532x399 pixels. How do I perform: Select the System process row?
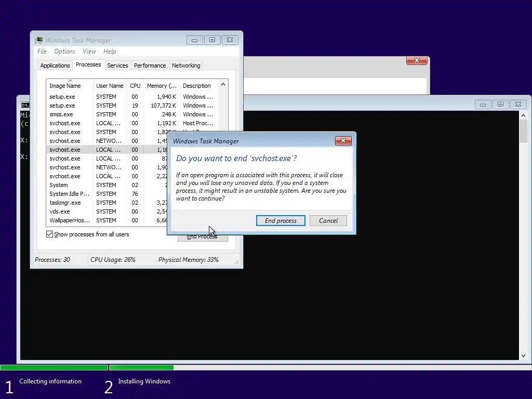107,185
